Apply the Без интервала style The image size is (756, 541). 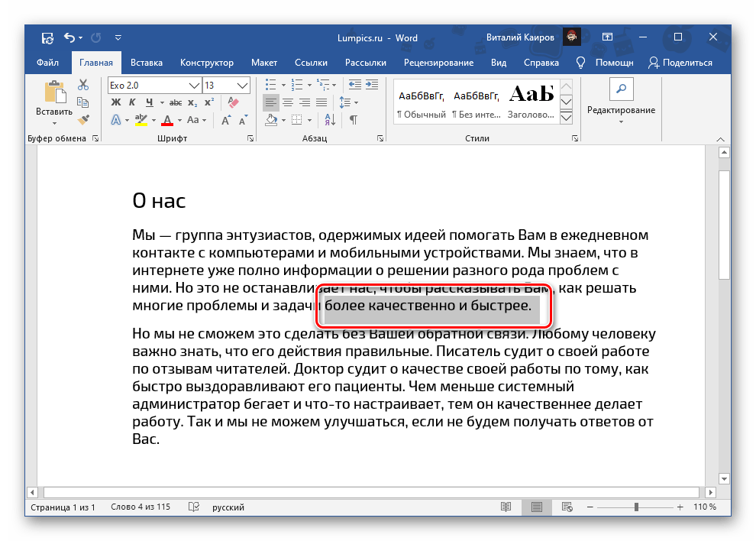click(477, 103)
